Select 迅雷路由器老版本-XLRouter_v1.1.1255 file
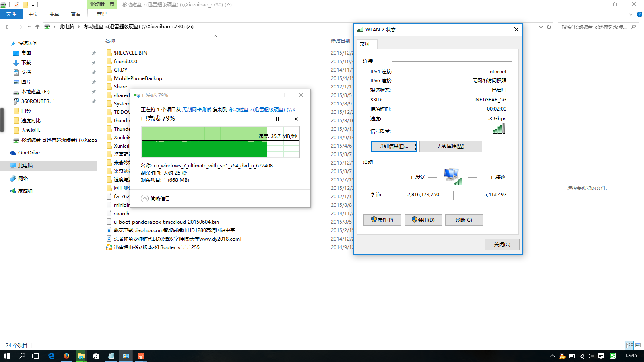644x362 pixels. pos(157,247)
